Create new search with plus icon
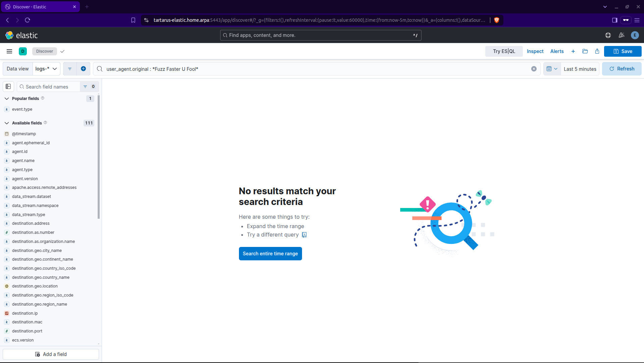The height and width of the screenshot is (363, 644). [573, 51]
